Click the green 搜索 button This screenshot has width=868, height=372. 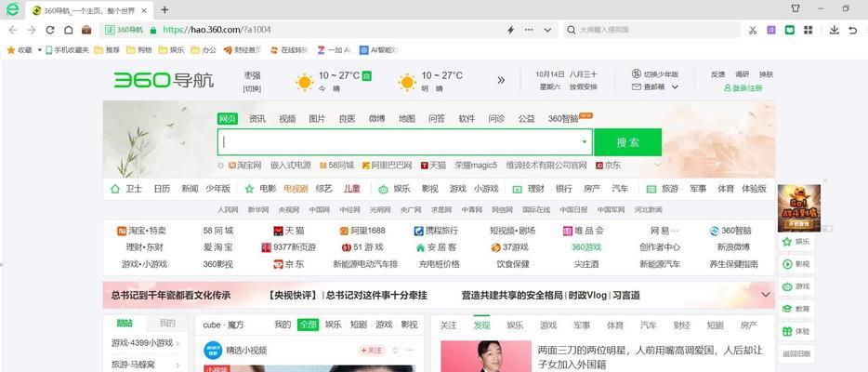pos(627,142)
